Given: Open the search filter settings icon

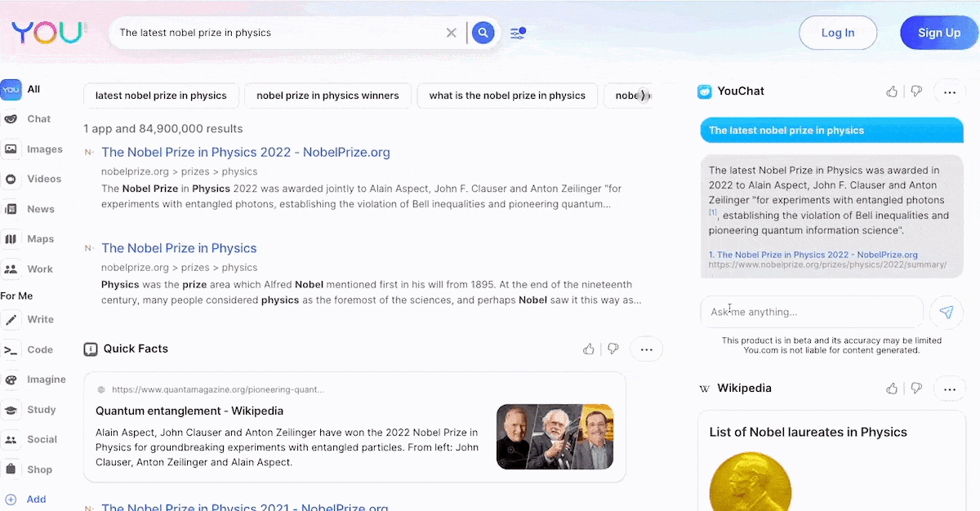Looking at the screenshot, I should (518, 33).
